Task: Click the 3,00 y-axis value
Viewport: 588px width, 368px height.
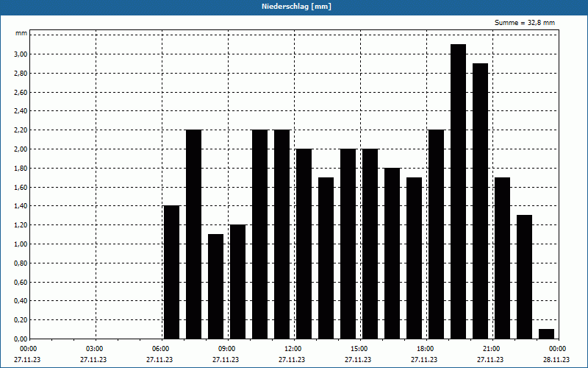Action: [x=21, y=54]
